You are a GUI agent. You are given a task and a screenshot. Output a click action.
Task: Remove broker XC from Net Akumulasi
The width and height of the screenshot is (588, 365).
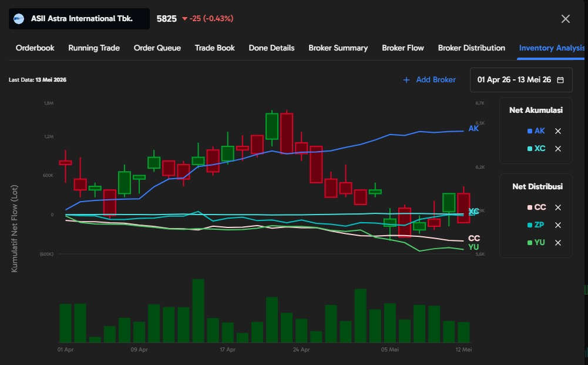[558, 149]
